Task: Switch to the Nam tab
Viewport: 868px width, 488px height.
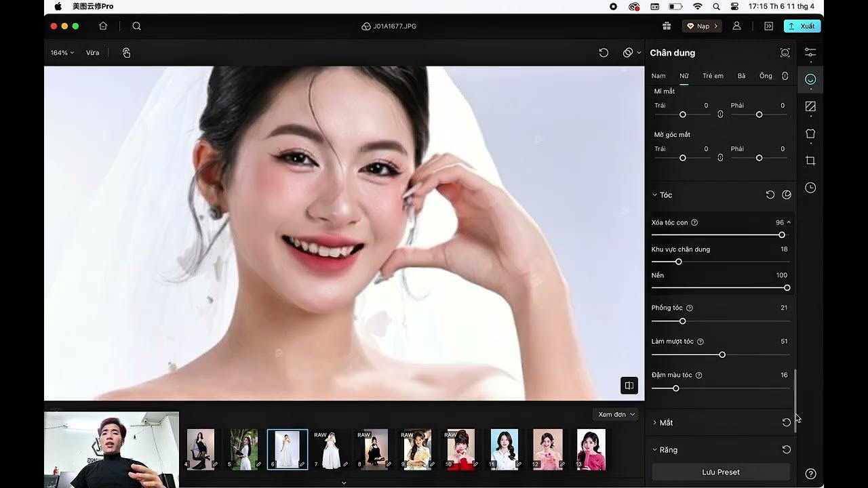Action: click(658, 76)
